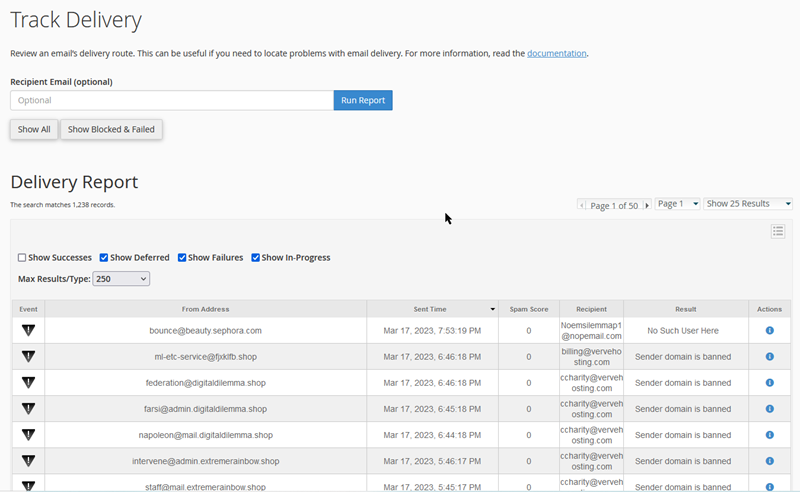800x492 pixels.
Task: Sort by the From Address column header
Action: tap(206, 309)
